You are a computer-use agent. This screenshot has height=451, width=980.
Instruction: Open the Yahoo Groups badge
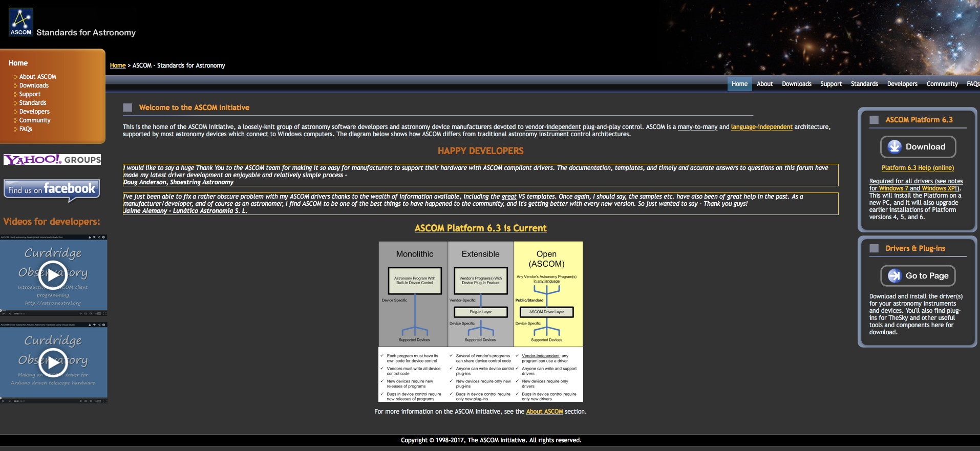click(52, 160)
